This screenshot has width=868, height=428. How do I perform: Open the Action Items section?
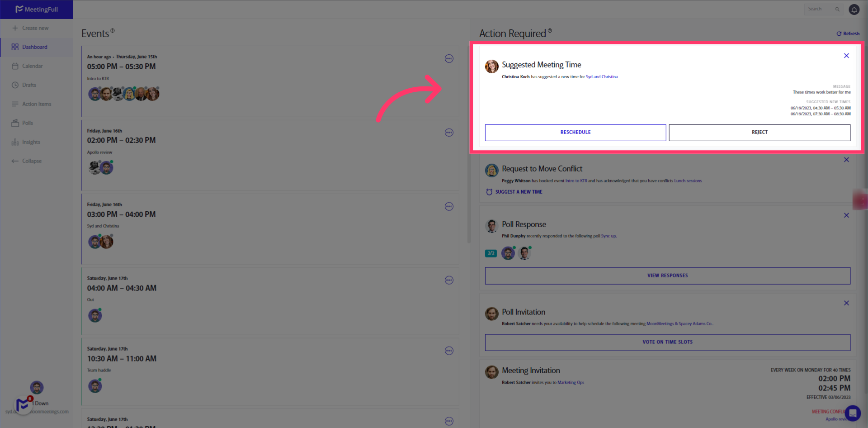(37, 104)
